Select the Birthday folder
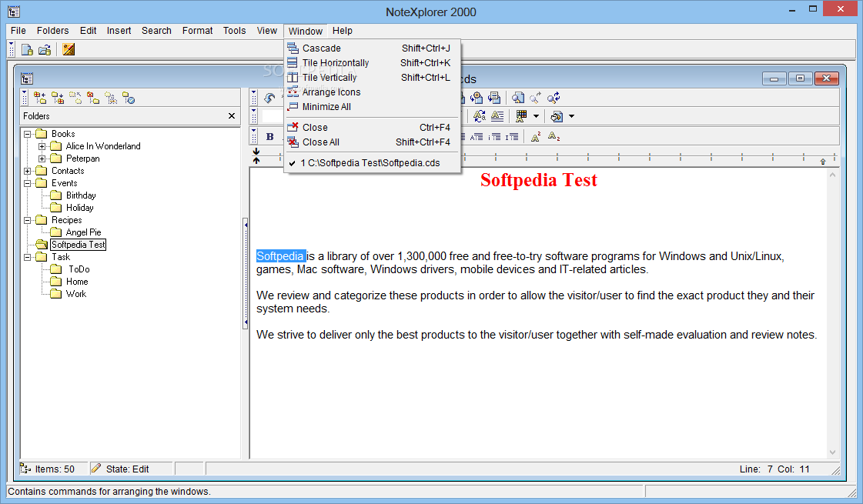 coord(81,195)
